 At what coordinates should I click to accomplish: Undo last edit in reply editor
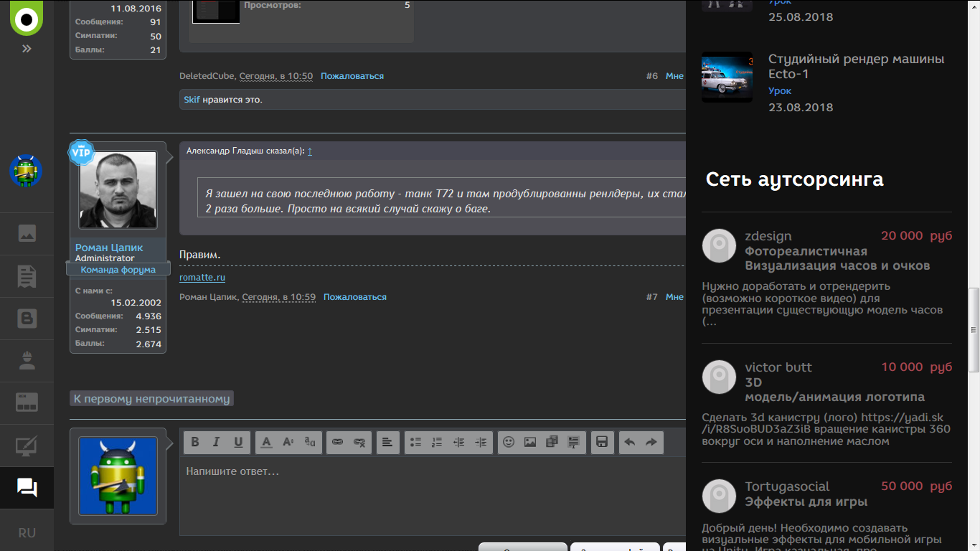tap(629, 443)
